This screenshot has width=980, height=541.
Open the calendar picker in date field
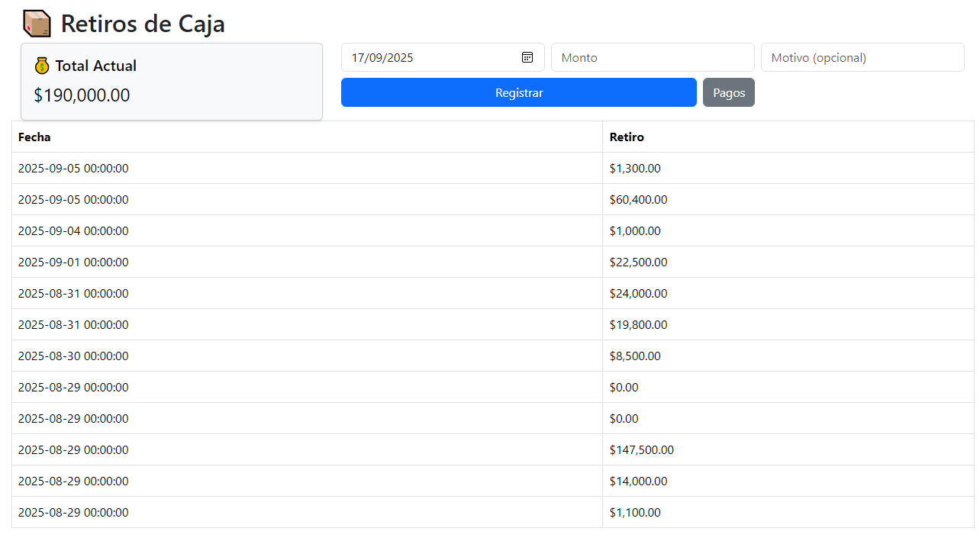coord(527,57)
